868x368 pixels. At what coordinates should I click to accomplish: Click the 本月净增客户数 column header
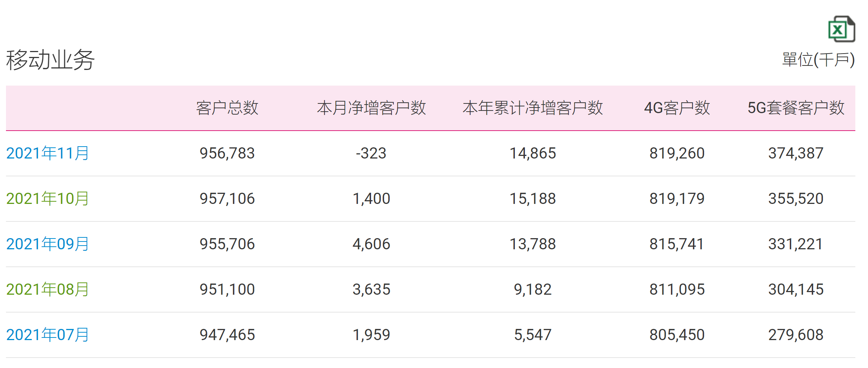(371, 108)
